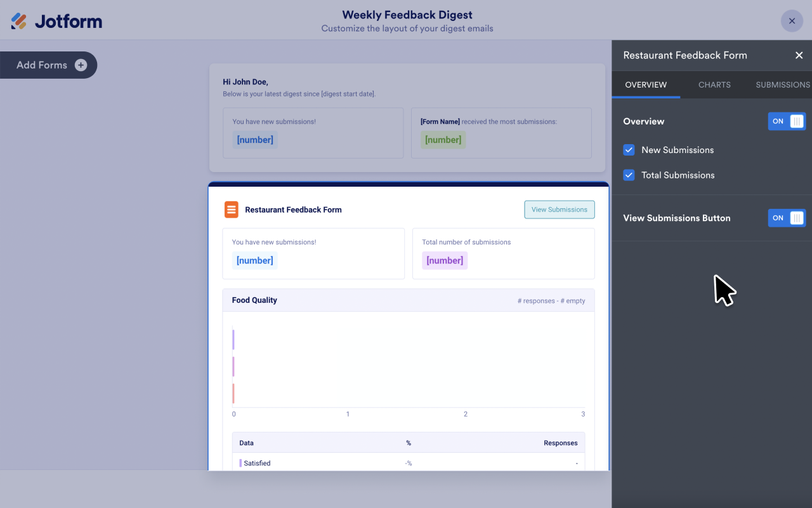812x508 pixels.
Task: Switch to the Charts tab
Action: point(714,84)
